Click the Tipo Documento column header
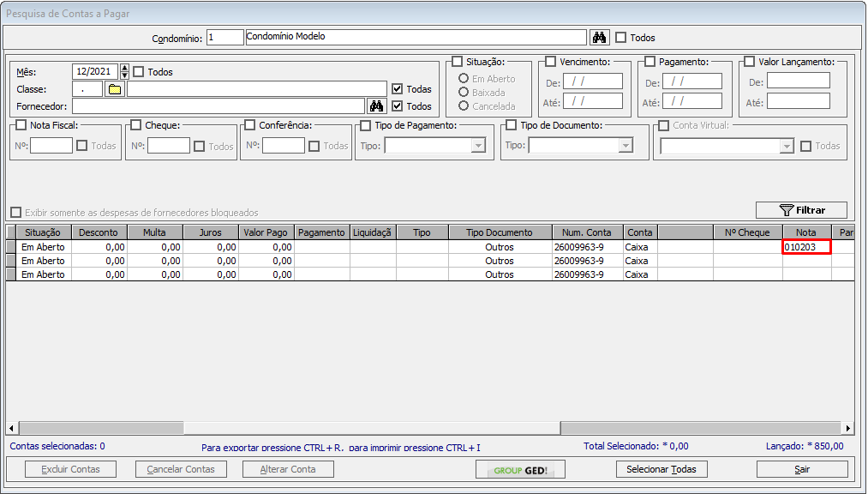This screenshot has height=494, width=868. (x=500, y=232)
